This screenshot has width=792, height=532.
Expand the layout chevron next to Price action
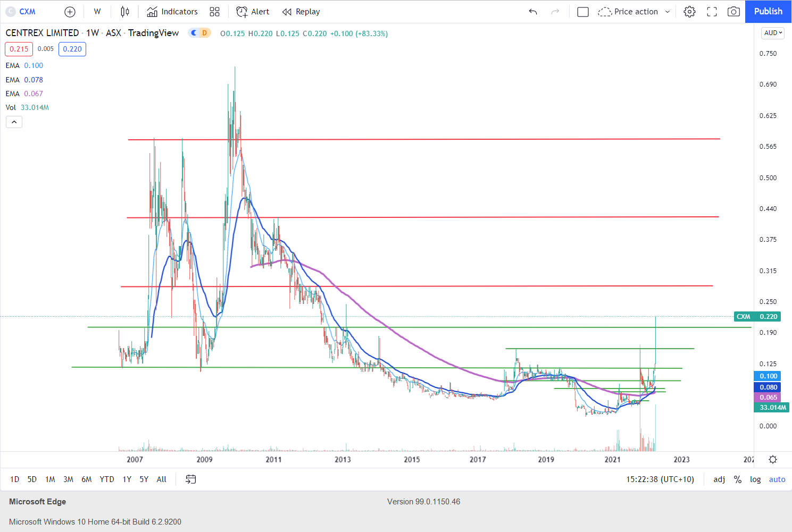pyautogui.click(x=668, y=12)
